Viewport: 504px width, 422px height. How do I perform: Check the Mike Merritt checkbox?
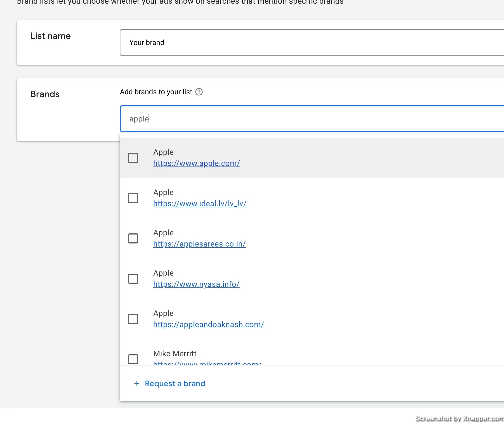[133, 359]
